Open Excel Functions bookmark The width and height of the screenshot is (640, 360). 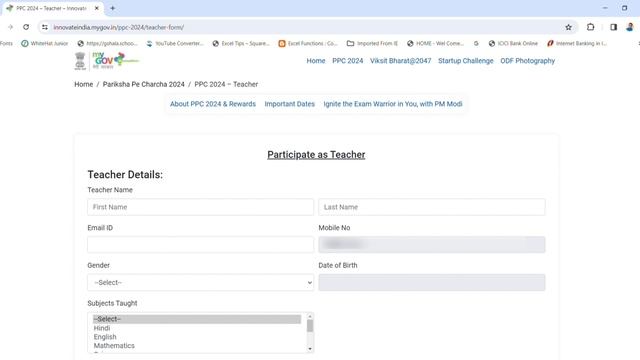tap(308, 43)
